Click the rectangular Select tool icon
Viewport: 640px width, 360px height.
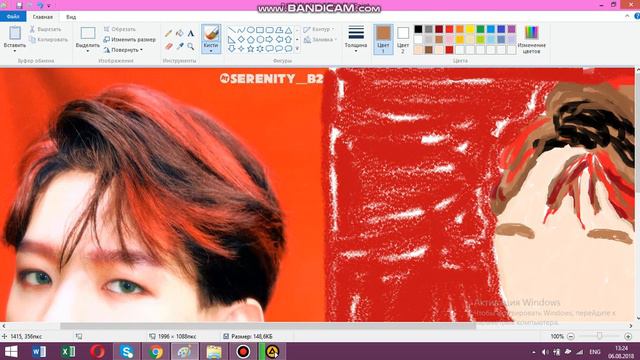[x=88, y=33]
